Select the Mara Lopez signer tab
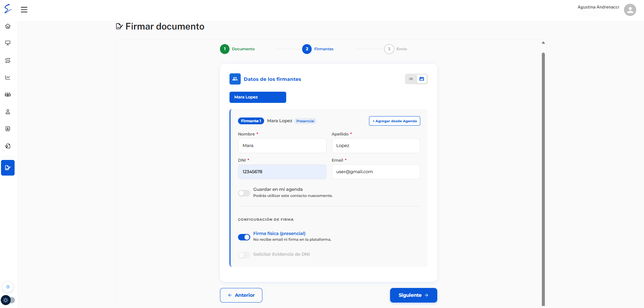644x308 pixels. (x=258, y=97)
